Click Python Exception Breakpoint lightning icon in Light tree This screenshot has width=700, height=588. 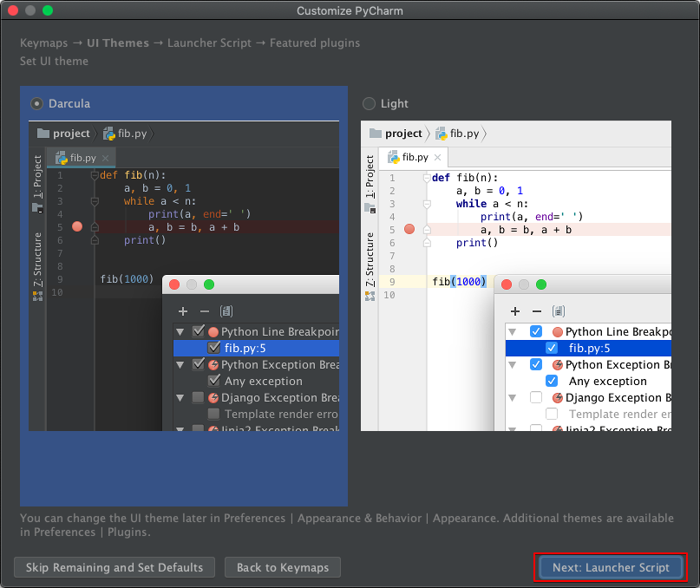tap(558, 365)
